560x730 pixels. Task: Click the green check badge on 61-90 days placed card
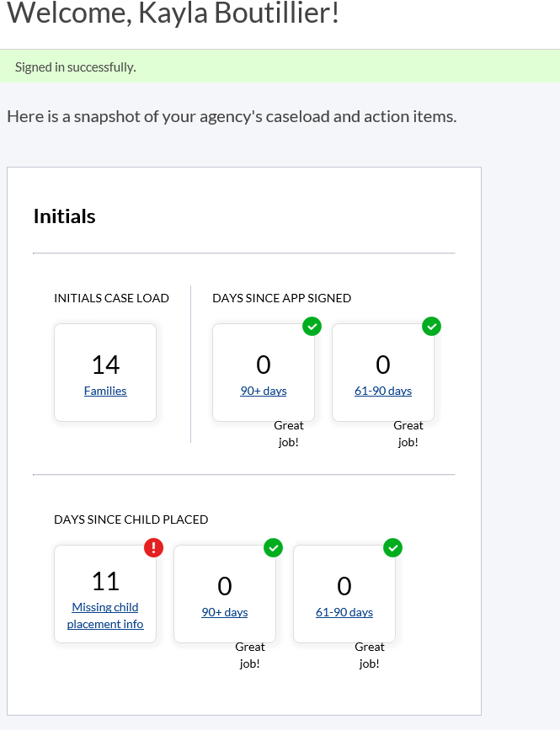pyautogui.click(x=392, y=547)
